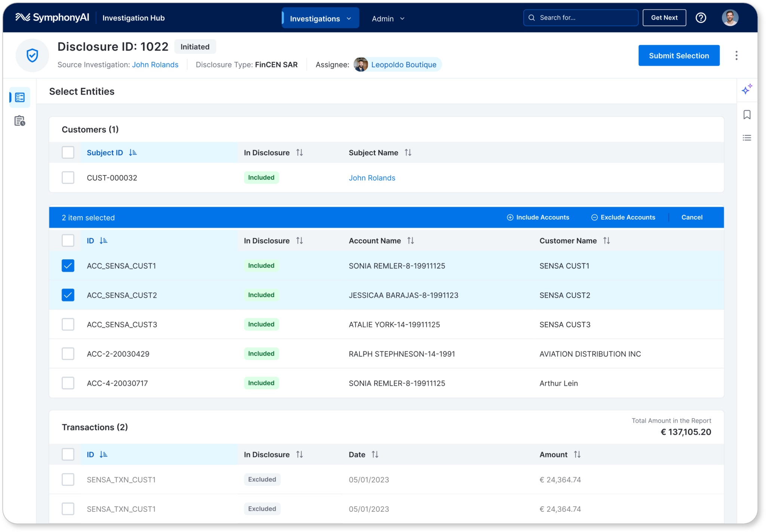Click the help question mark icon
766x532 pixels.
click(x=701, y=18)
